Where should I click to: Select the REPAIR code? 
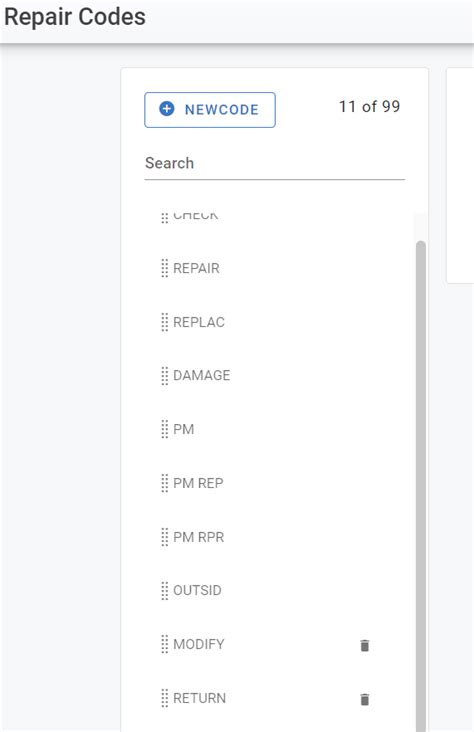pos(196,268)
